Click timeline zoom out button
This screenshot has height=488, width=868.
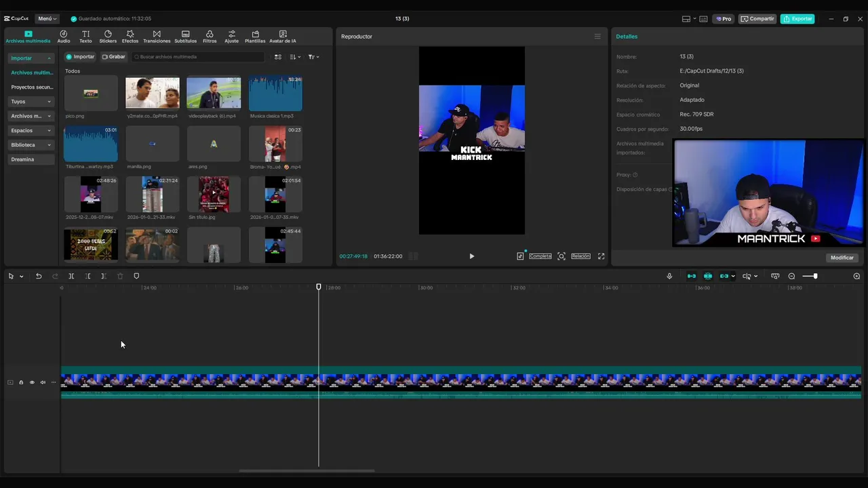pyautogui.click(x=791, y=276)
